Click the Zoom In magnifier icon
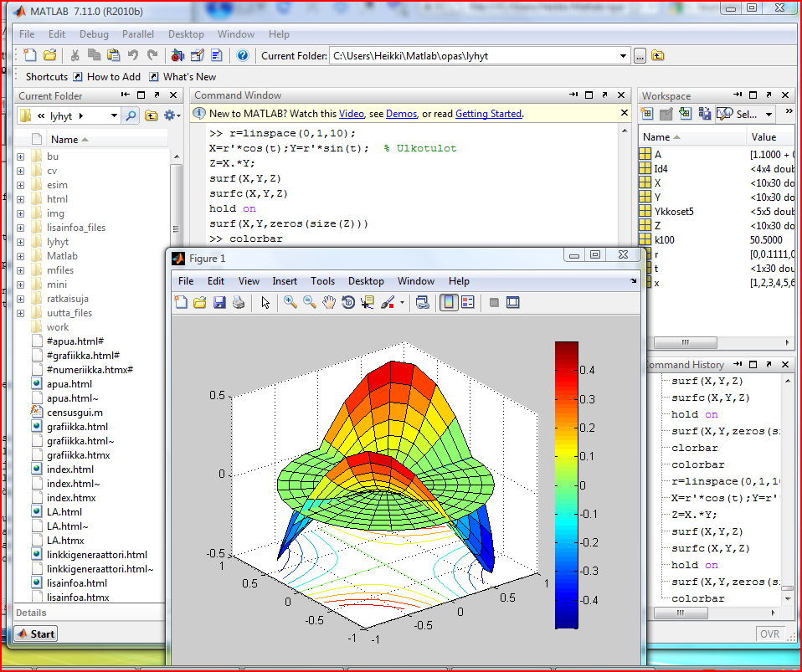Screen dimensions: 802x672 coord(290,303)
